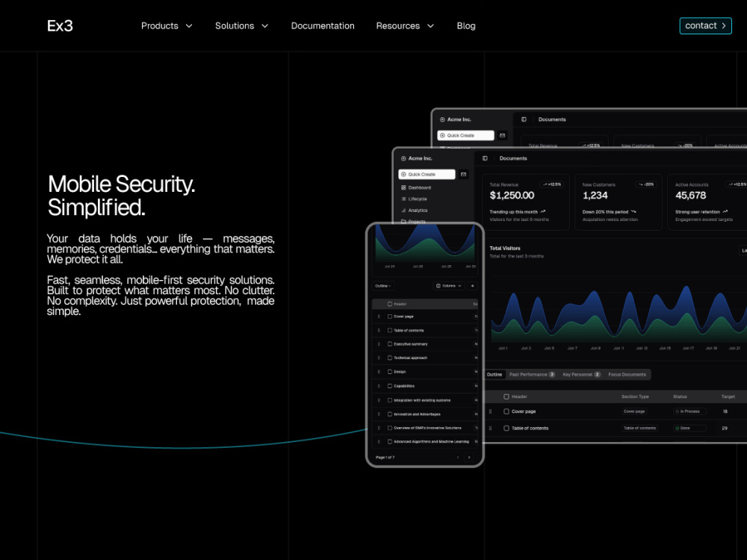Screen dimensions: 747x560
Task: Click the trending-down icon after 'Down 20% this period'
Action: coord(633,211)
